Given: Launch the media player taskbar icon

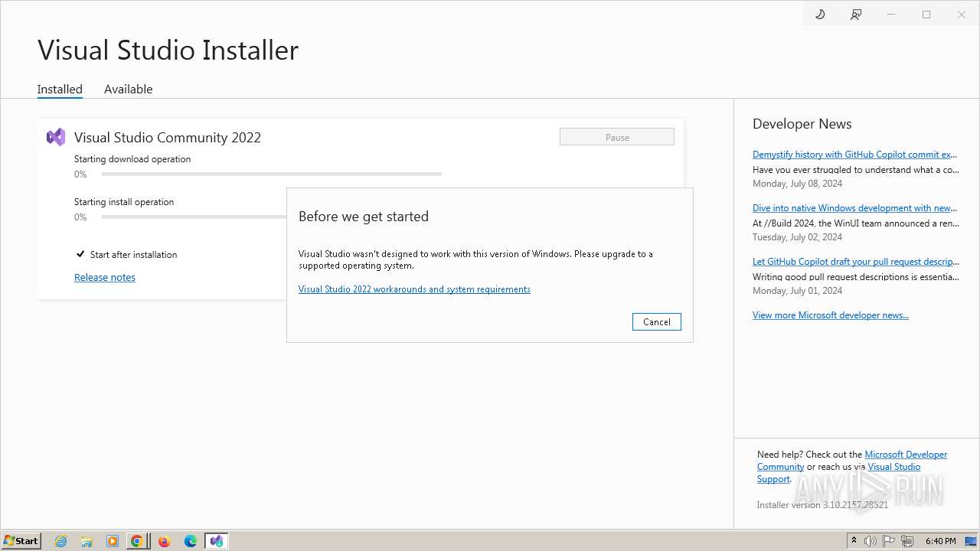Looking at the screenshot, I should [x=112, y=541].
